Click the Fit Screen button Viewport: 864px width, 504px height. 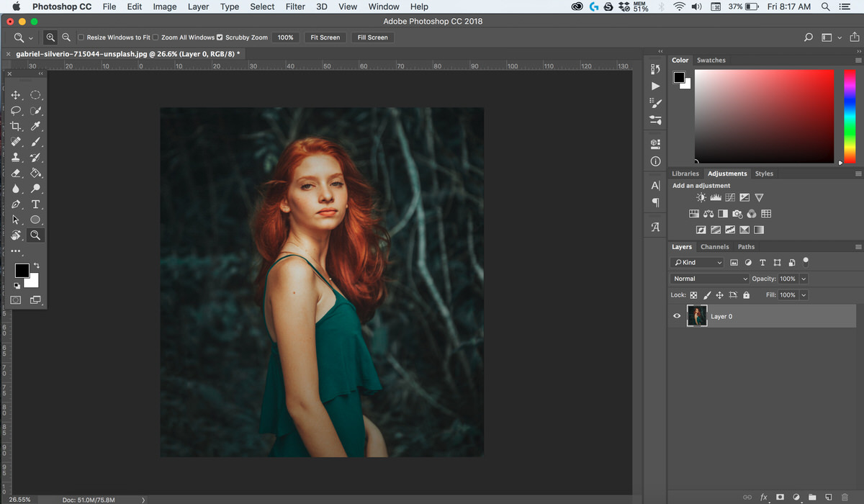pyautogui.click(x=325, y=37)
